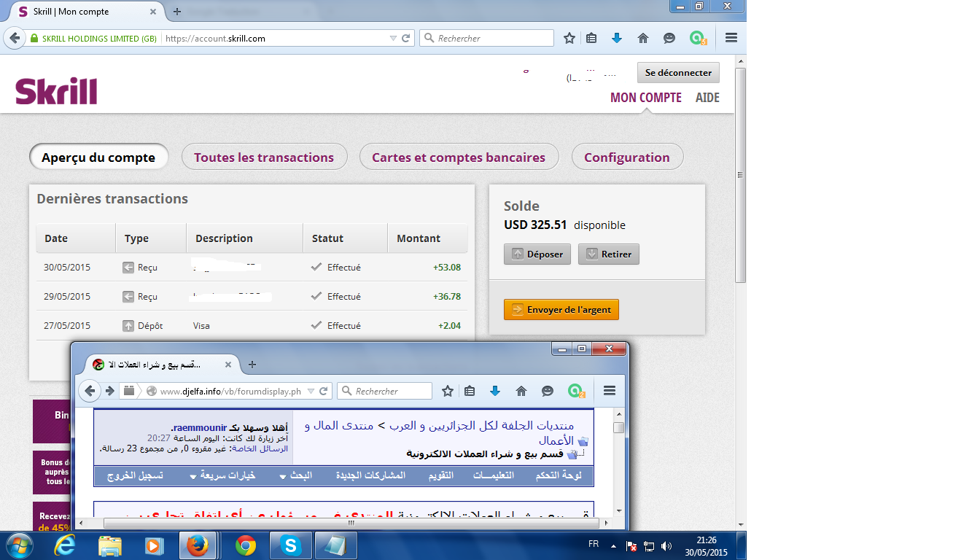Image resolution: width=980 pixels, height=560 pixels.
Task: Expand the البحث search dropdown menu
Action: click(x=296, y=475)
